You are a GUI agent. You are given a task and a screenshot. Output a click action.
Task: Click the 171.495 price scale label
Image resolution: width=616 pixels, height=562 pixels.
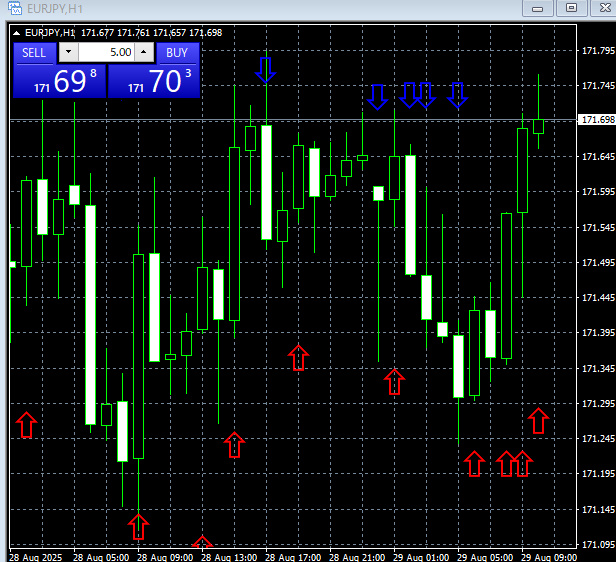pyautogui.click(x=598, y=262)
